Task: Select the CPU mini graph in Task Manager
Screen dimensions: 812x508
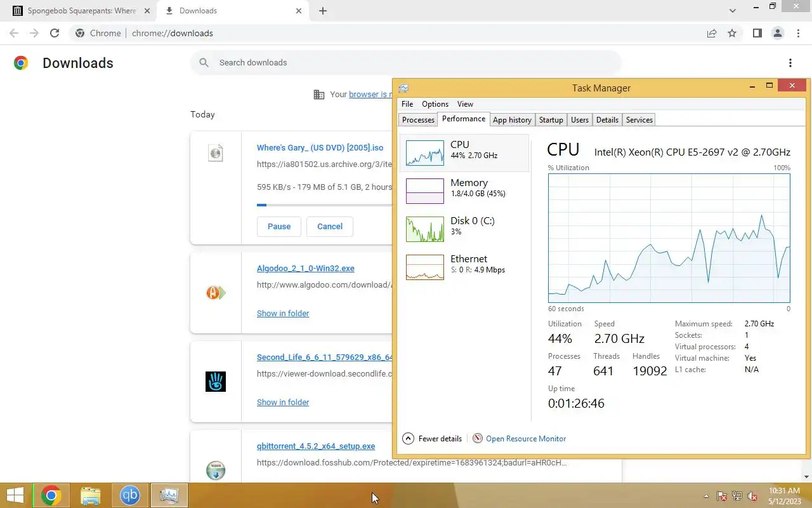Action: click(x=424, y=153)
